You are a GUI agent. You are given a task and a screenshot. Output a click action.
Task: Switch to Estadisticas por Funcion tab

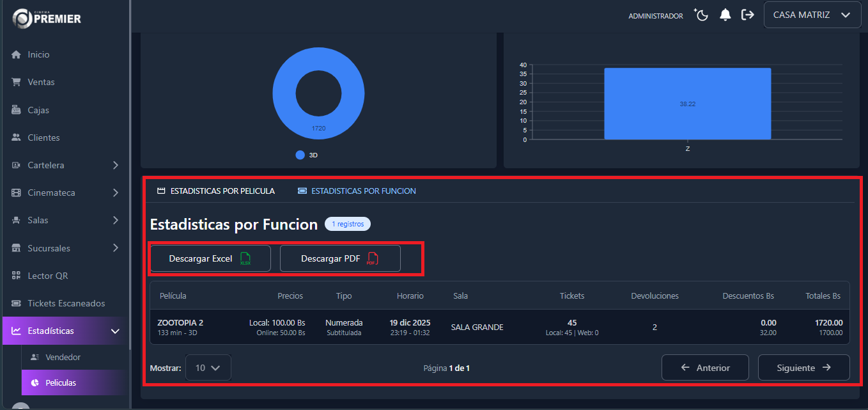(357, 191)
